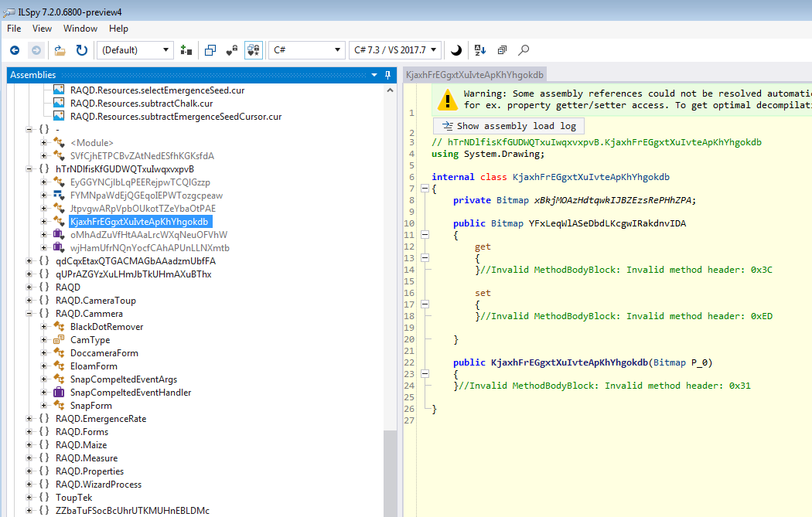This screenshot has height=517, width=812.
Task: Switch to the KjaxhFrEGgxtXuIvteApKhYhgokdb tab
Action: [474, 74]
